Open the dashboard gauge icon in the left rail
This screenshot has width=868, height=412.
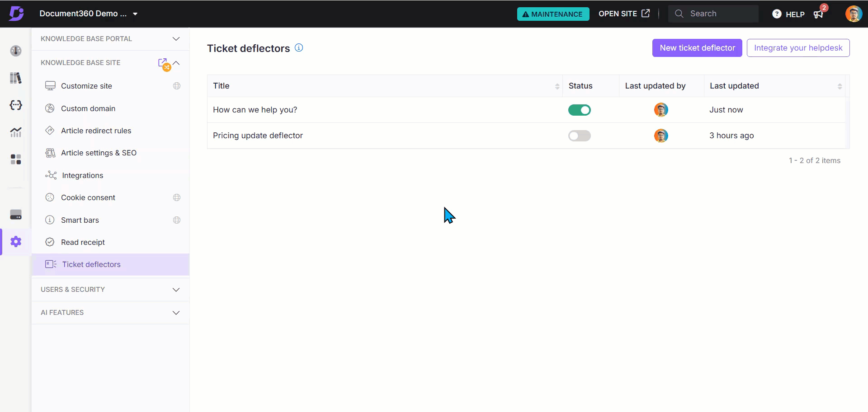16,51
